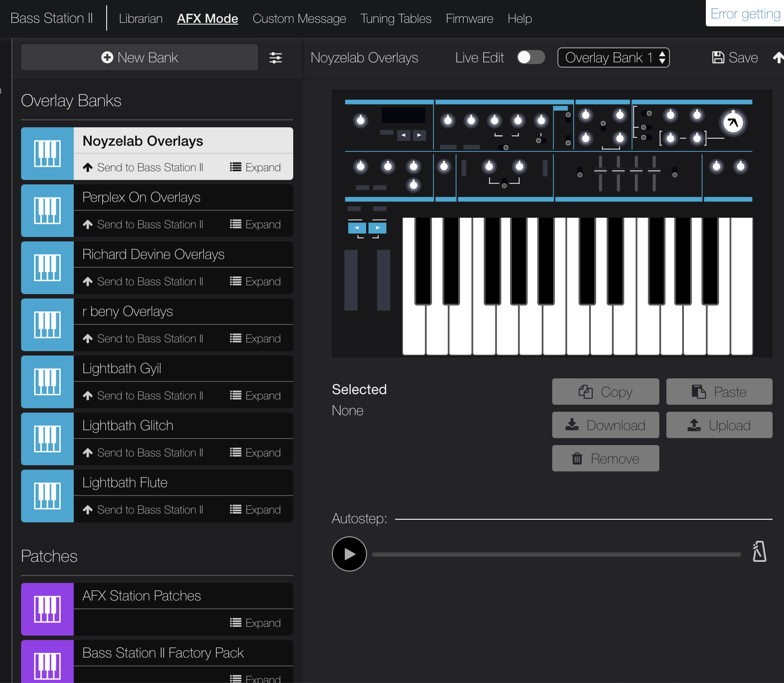Click the patch-right arrow below synth display
784x683 pixels.
click(x=419, y=135)
